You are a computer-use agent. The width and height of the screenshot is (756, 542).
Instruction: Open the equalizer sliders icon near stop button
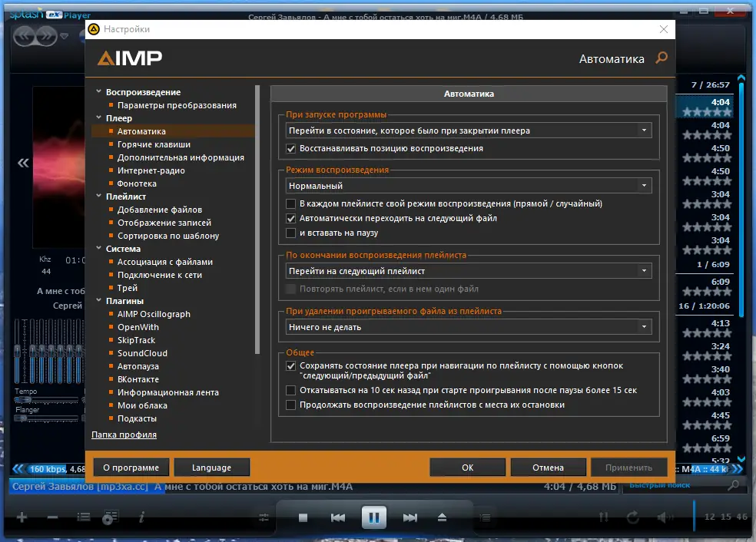point(264,518)
